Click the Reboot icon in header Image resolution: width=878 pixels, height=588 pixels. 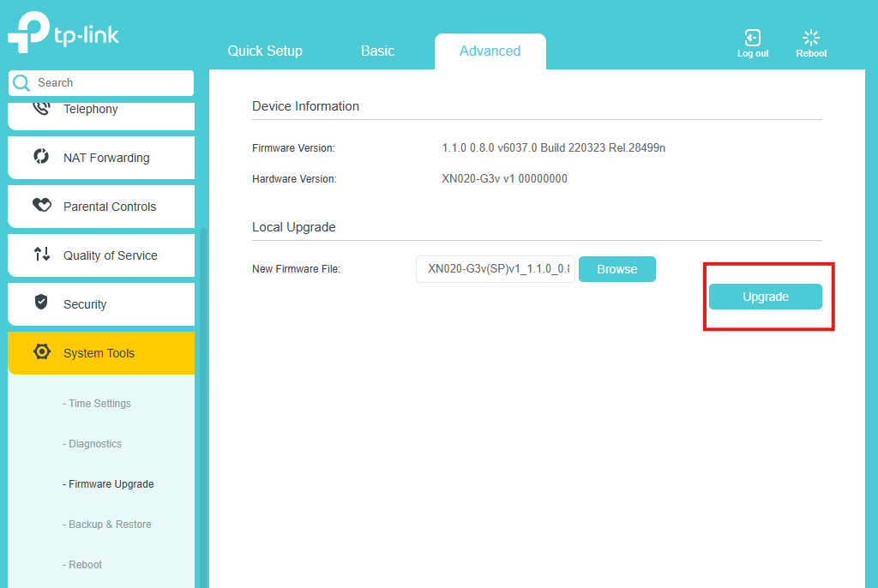[811, 38]
